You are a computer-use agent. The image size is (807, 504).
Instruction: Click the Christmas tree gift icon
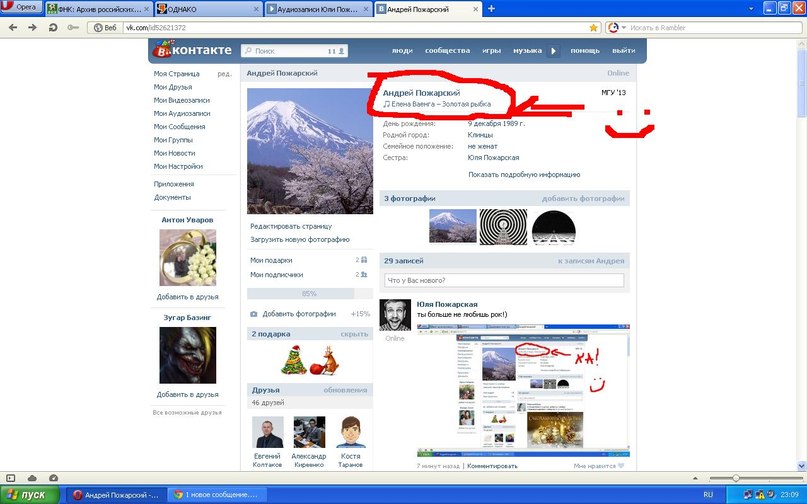294,359
